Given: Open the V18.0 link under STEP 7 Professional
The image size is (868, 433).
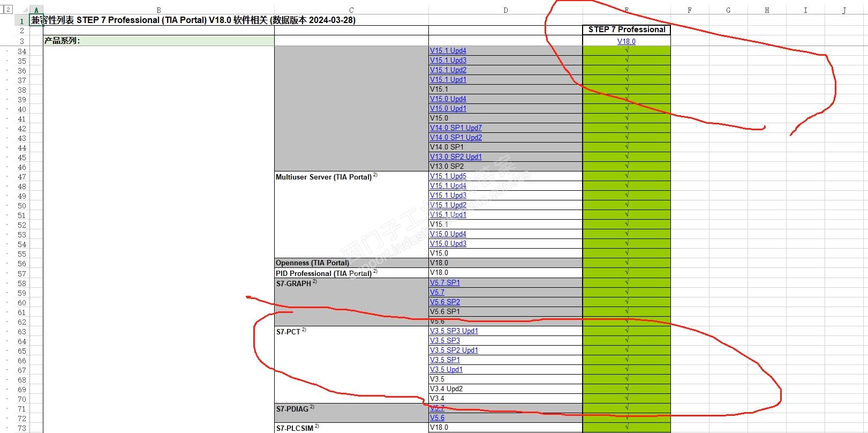Looking at the screenshot, I should pyautogui.click(x=626, y=41).
